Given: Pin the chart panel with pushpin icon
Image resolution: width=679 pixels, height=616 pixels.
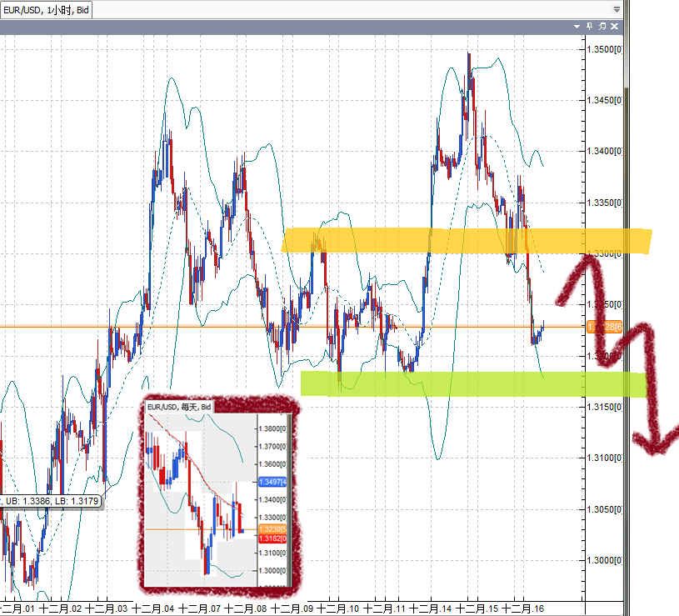Looking at the screenshot, I should coord(589,27).
